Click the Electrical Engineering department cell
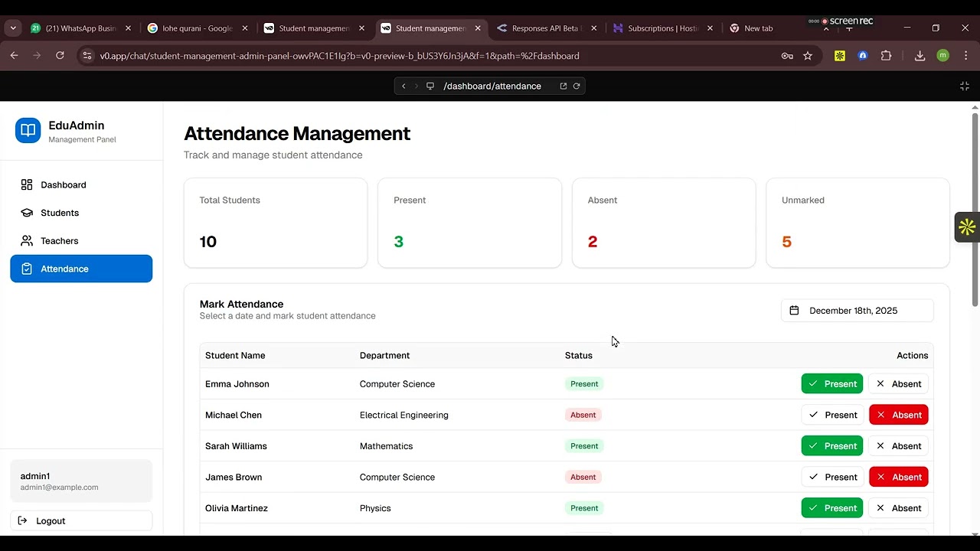980x551 pixels. [x=404, y=415]
